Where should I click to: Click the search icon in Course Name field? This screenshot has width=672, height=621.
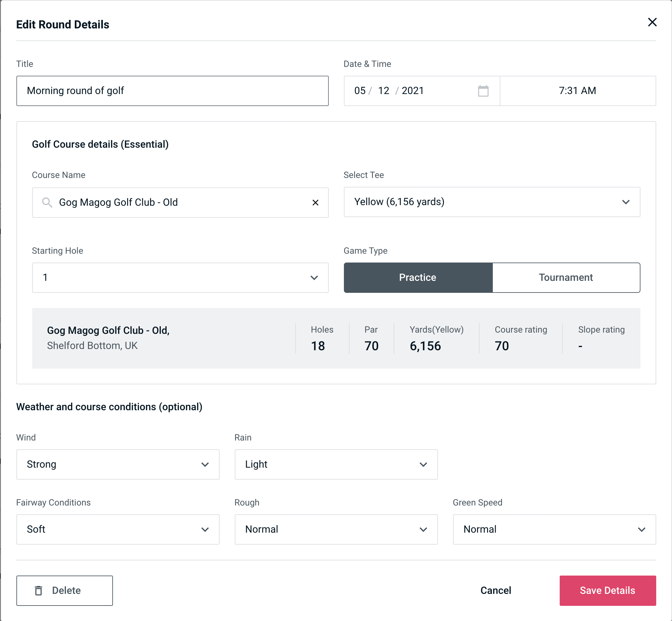[47, 202]
